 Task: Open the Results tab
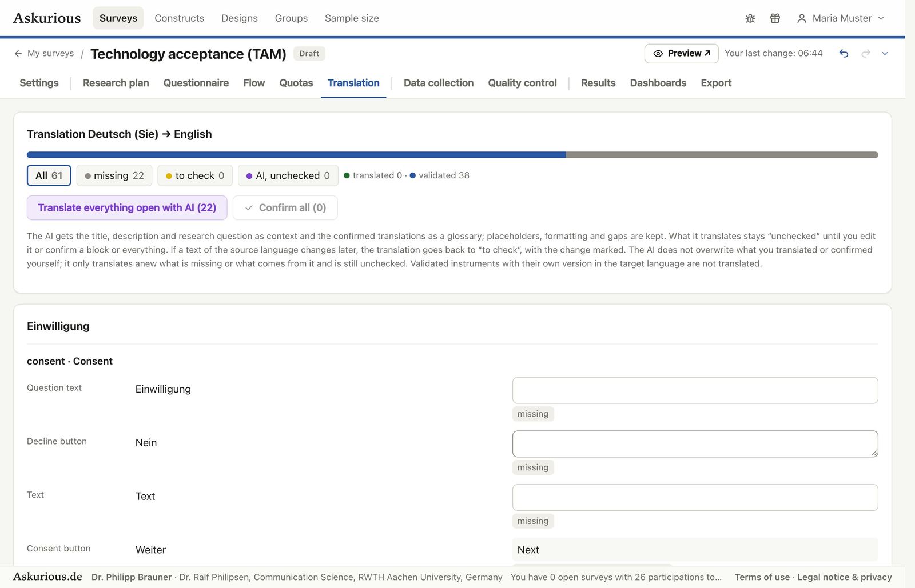point(598,83)
